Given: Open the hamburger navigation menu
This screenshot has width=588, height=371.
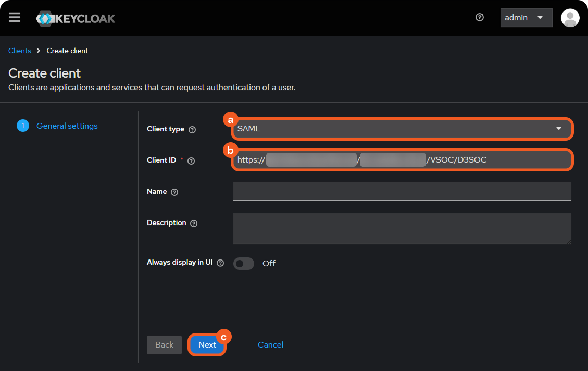Looking at the screenshot, I should pos(15,18).
